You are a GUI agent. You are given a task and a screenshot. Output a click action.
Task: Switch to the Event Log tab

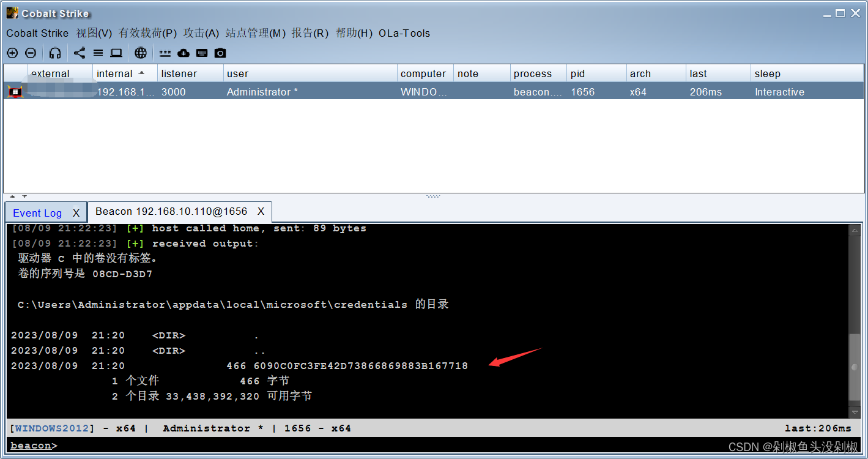[x=37, y=213]
